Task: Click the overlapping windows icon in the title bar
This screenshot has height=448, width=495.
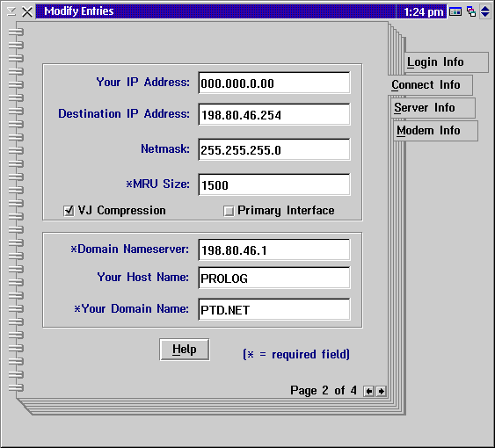Action: pos(471,12)
